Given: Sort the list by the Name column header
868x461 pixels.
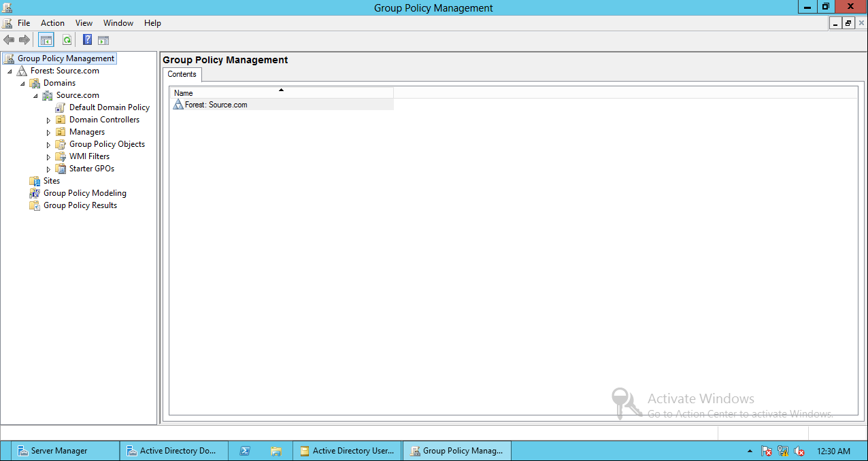Looking at the screenshot, I should [x=182, y=92].
